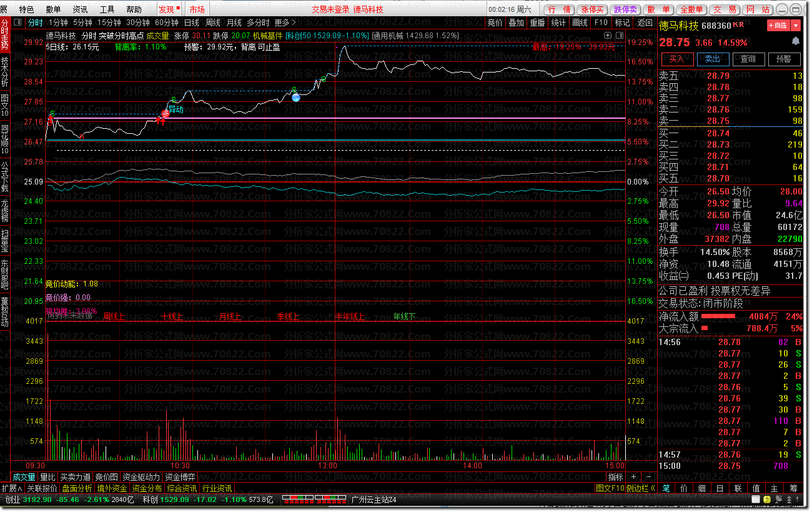Open 龙虎榜 in the left sidebar
Viewport: 812px width, 512px height.
click(5, 211)
